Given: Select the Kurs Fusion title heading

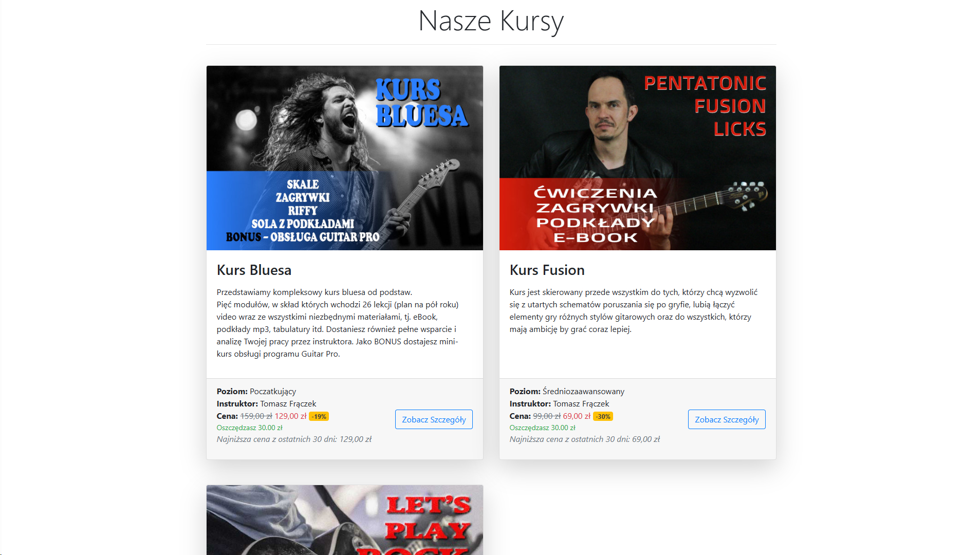Looking at the screenshot, I should point(547,270).
